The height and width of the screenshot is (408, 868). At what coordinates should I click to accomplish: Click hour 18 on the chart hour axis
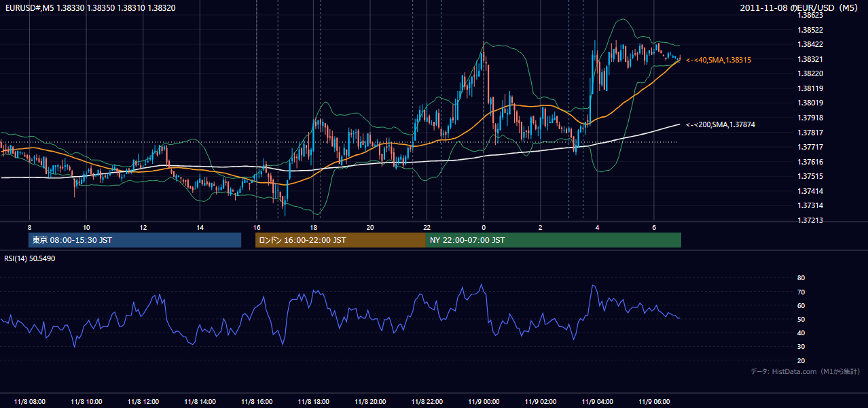(313, 227)
